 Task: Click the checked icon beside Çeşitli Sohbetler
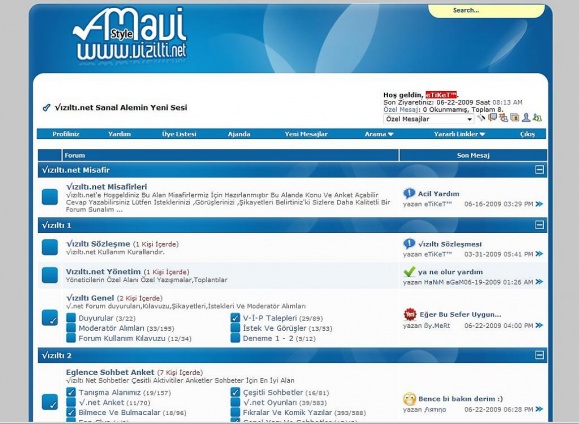point(235,392)
